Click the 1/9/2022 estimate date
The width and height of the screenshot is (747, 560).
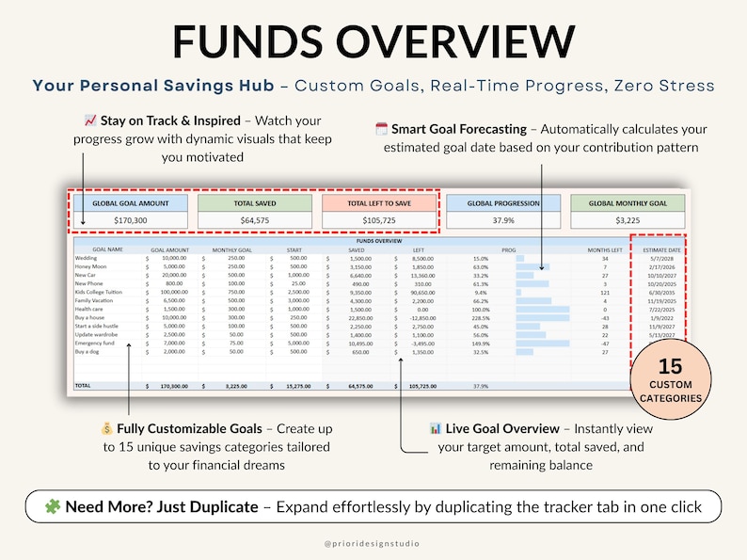pos(661,318)
